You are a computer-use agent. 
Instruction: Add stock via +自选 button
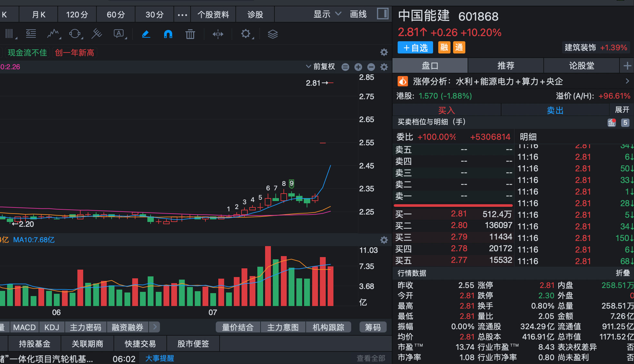(415, 48)
